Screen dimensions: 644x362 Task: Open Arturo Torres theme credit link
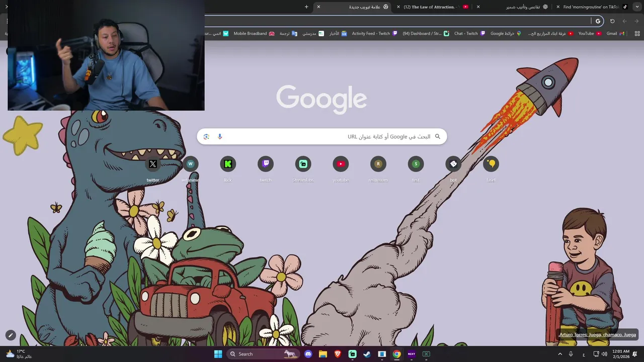598,335
